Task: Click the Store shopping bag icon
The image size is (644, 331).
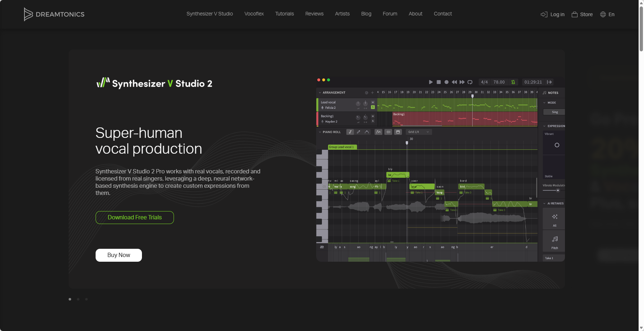Action: pyautogui.click(x=575, y=14)
